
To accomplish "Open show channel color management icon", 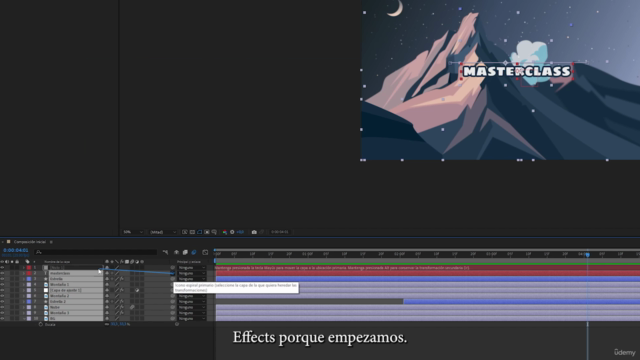I will pos(224,232).
